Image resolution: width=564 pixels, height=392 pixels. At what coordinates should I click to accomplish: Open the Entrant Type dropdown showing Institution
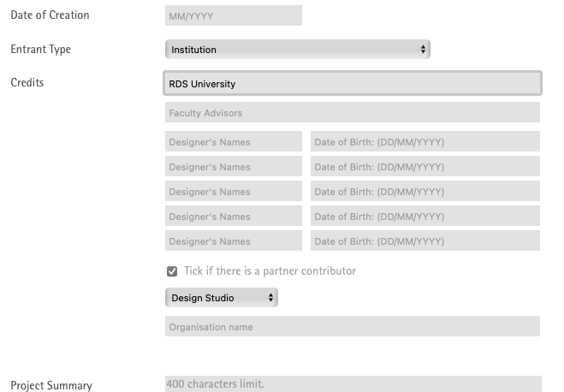coord(297,50)
